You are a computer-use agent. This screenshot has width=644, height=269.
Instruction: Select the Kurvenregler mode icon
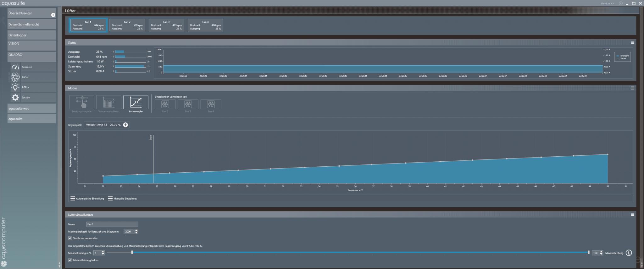[136, 102]
